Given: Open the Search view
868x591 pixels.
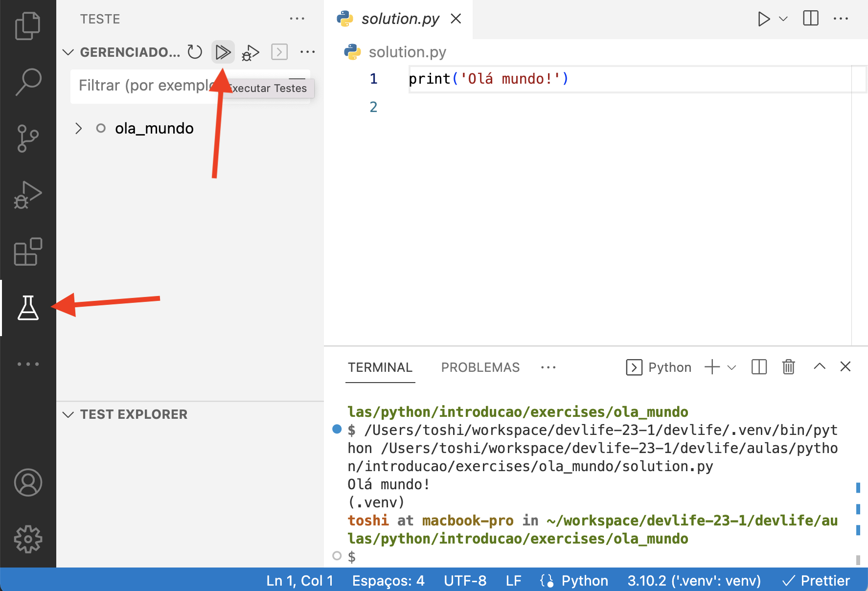Looking at the screenshot, I should pos(28,82).
